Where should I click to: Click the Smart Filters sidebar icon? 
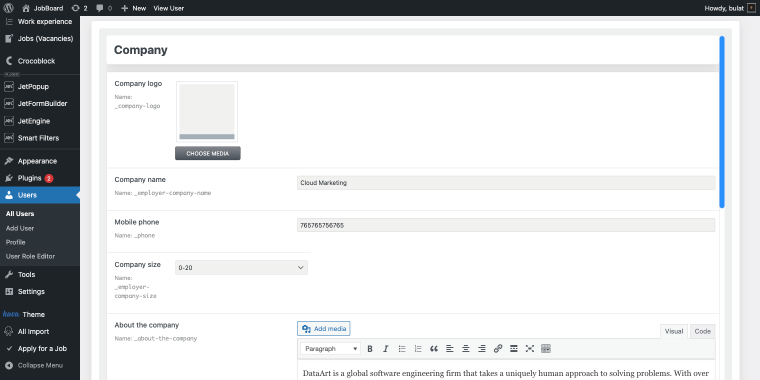coord(9,138)
